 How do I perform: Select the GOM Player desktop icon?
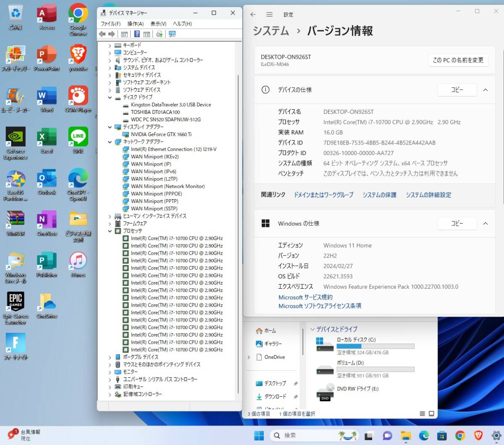tap(78, 100)
